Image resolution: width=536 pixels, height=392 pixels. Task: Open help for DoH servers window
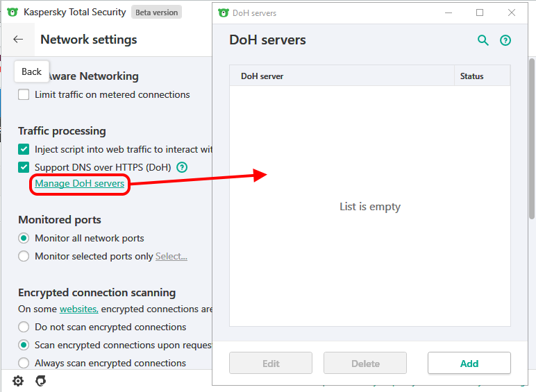click(x=505, y=40)
